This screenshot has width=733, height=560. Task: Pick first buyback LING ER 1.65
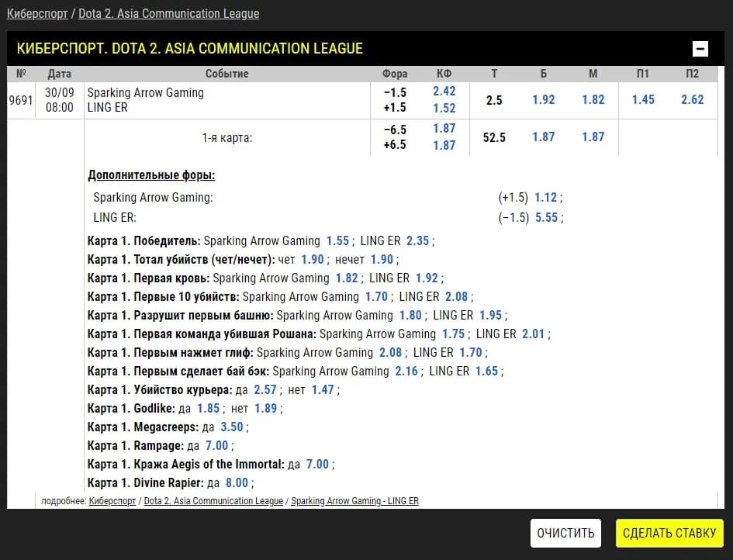(486, 372)
